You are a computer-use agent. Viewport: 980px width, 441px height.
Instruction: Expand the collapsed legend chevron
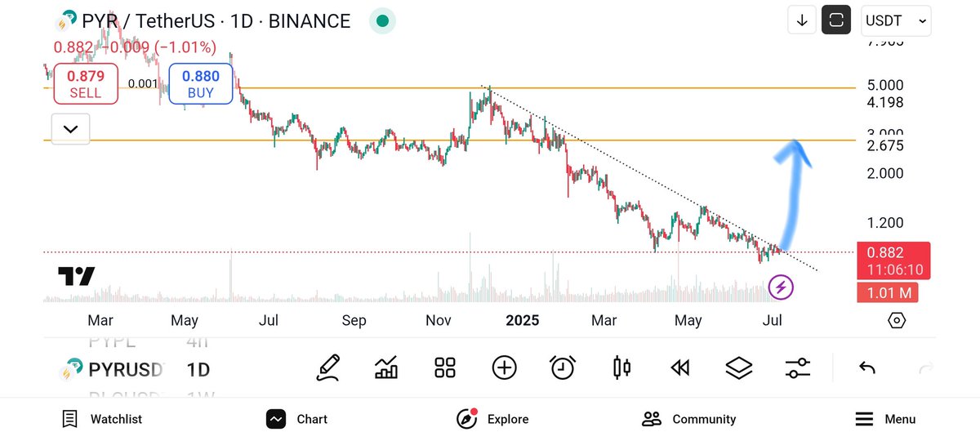(70, 128)
